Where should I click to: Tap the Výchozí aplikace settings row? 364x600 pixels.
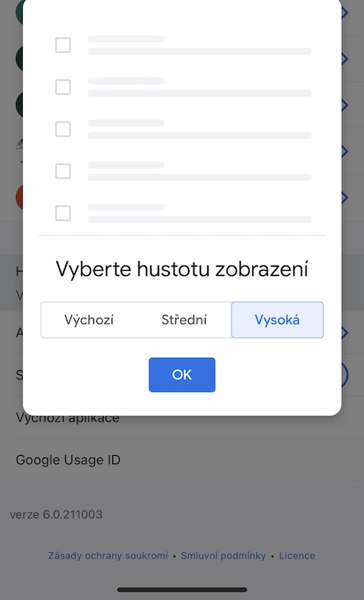tap(182, 418)
